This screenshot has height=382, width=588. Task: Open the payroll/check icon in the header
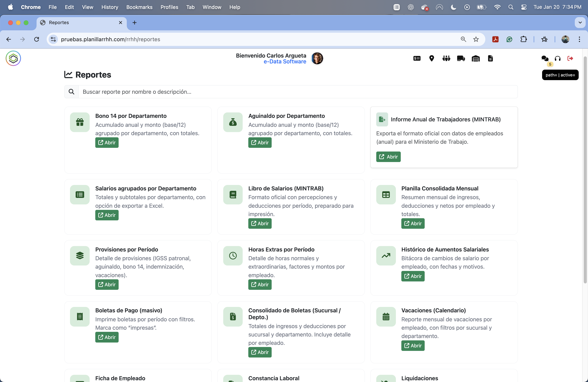pyautogui.click(x=416, y=58)
